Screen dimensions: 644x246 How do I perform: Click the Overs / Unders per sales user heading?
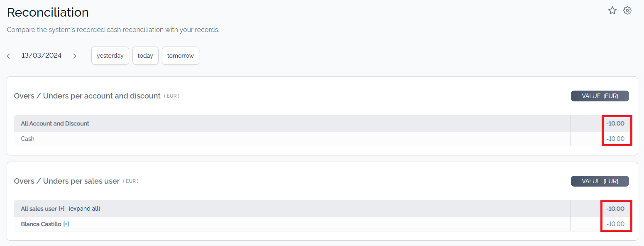pyautogui.click(x=67, y=181)
